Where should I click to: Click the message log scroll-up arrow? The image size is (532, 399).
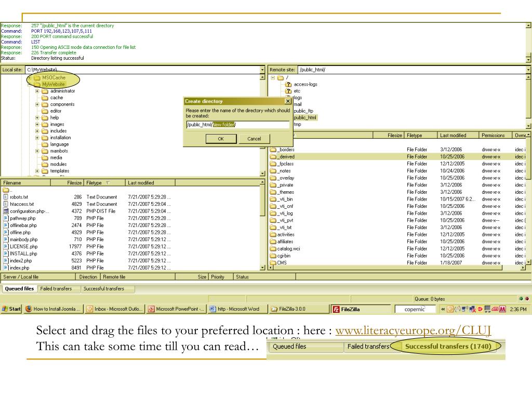528,25
